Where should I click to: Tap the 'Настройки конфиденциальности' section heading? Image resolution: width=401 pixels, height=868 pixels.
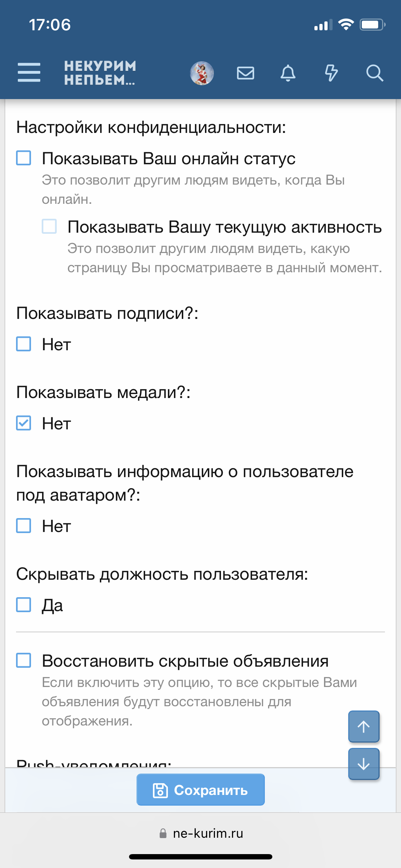pyautogui.click(x=151, y=128)
